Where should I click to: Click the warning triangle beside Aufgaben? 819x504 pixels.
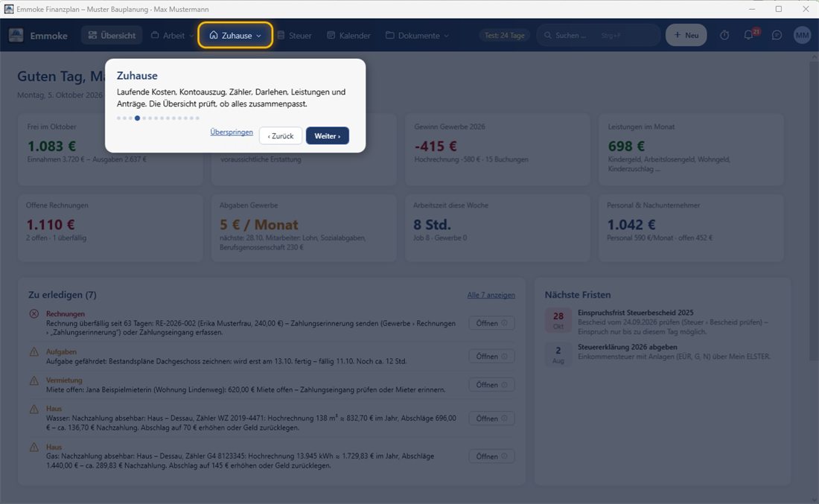click(x=34, y=352)
